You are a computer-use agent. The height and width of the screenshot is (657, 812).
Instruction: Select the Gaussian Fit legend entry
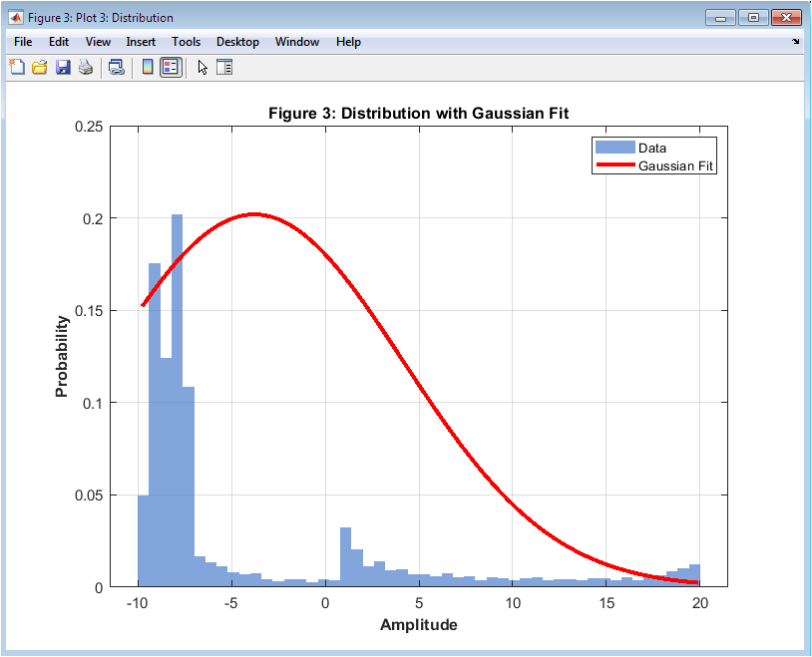[676, 165]
